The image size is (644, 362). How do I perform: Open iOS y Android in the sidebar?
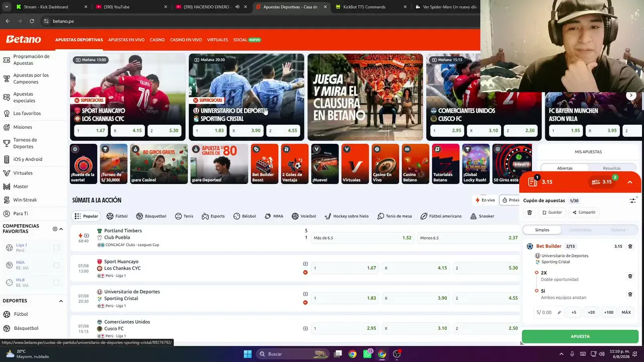28,159
